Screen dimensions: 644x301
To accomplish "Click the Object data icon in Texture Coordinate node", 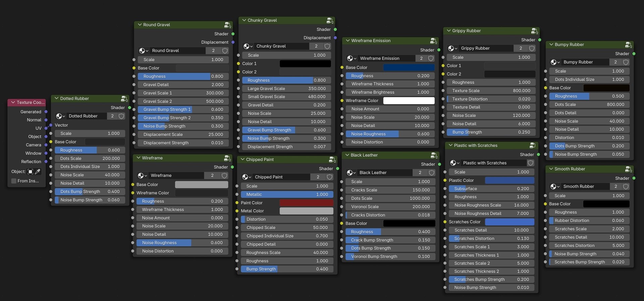I will pyautogui.click(x=30, y=172).
